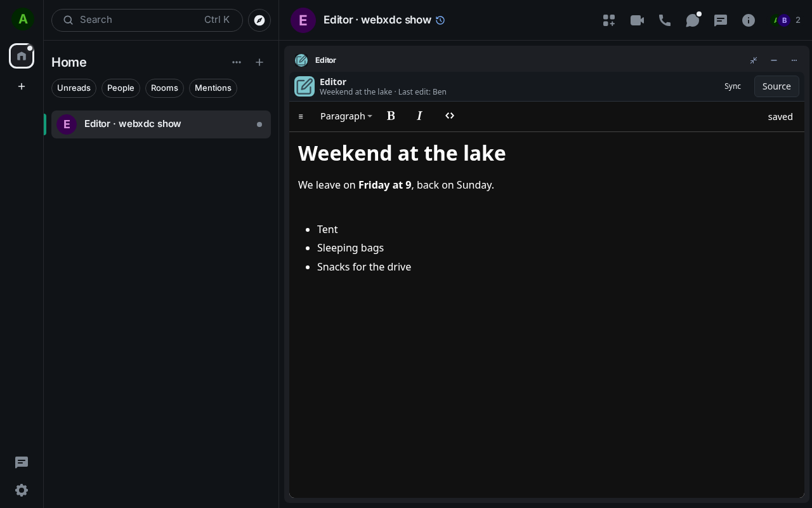Start a video call
Screen dimensions: 812x508
click(637, 20)
